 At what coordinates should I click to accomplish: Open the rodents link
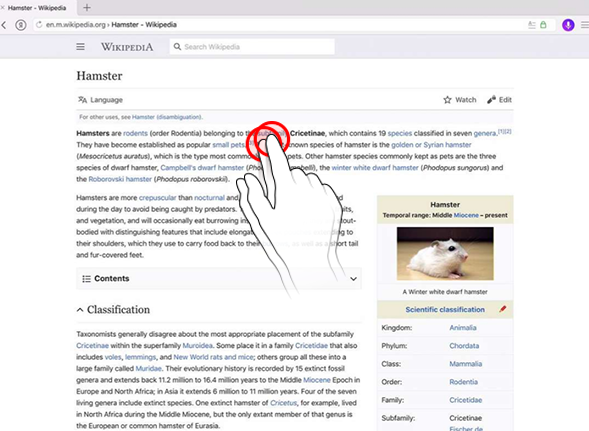pos(135,133)
